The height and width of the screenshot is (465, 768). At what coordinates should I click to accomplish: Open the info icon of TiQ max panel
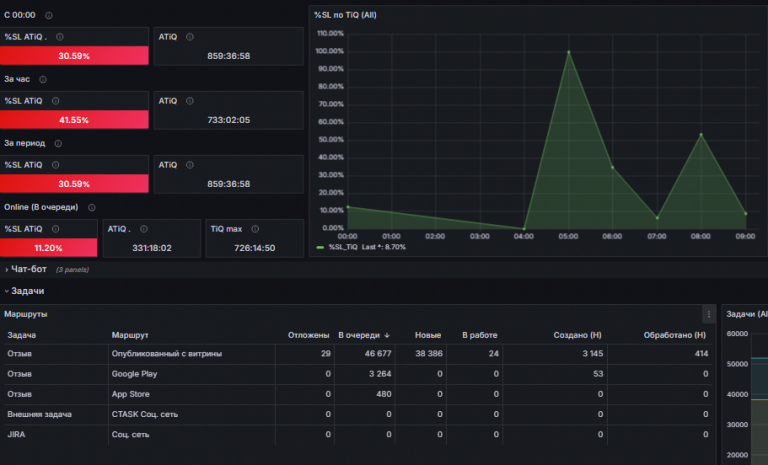[255, 229]
